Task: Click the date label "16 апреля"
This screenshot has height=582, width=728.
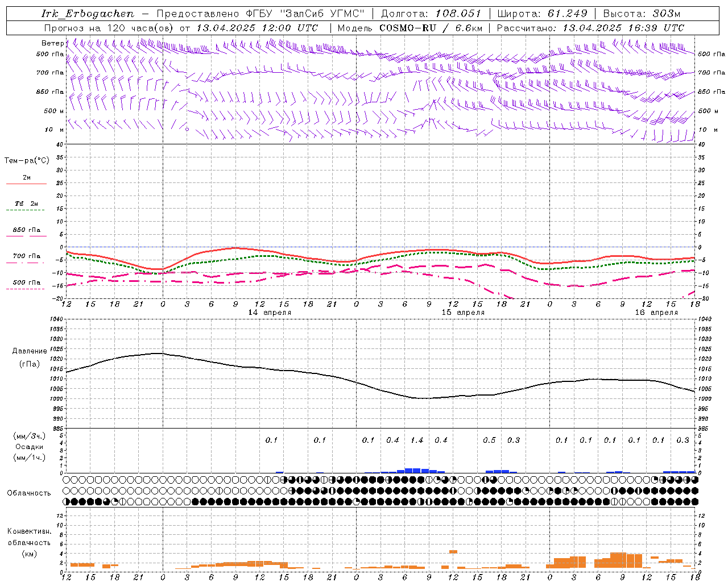Action: [x=656, y=312]
